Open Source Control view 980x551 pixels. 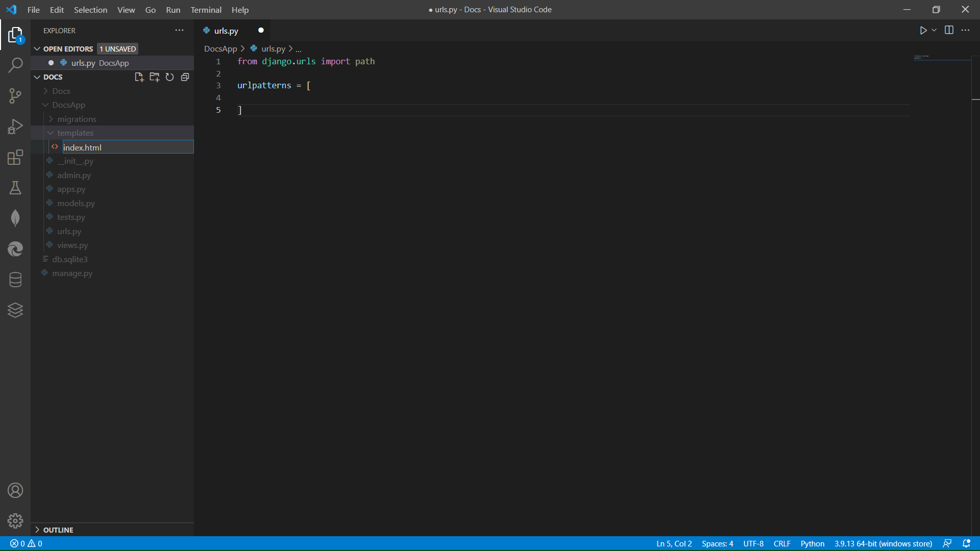point(15,96)
